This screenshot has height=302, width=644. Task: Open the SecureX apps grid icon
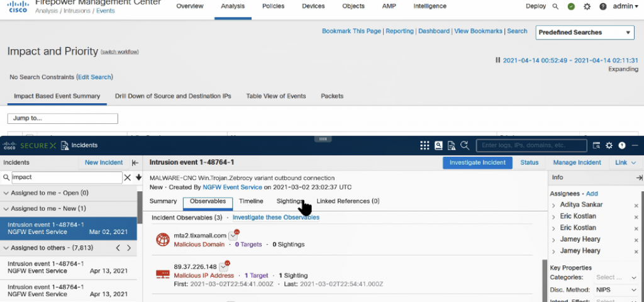(425, 145)
